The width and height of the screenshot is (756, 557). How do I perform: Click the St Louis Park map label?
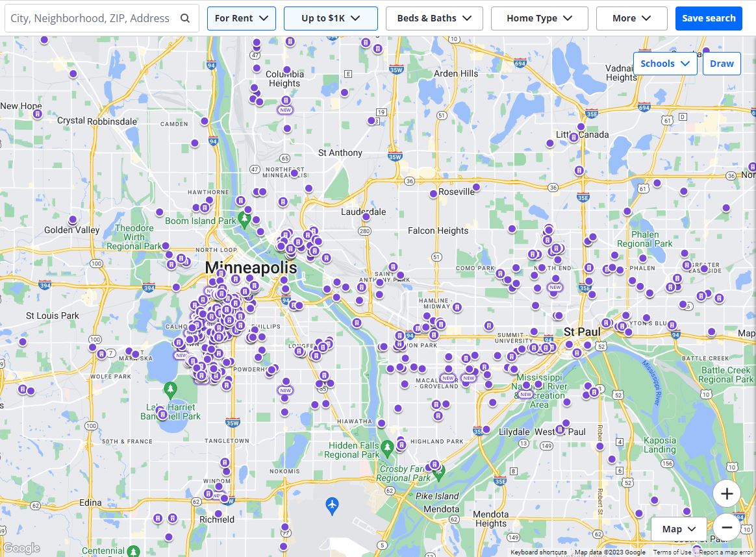53,316
